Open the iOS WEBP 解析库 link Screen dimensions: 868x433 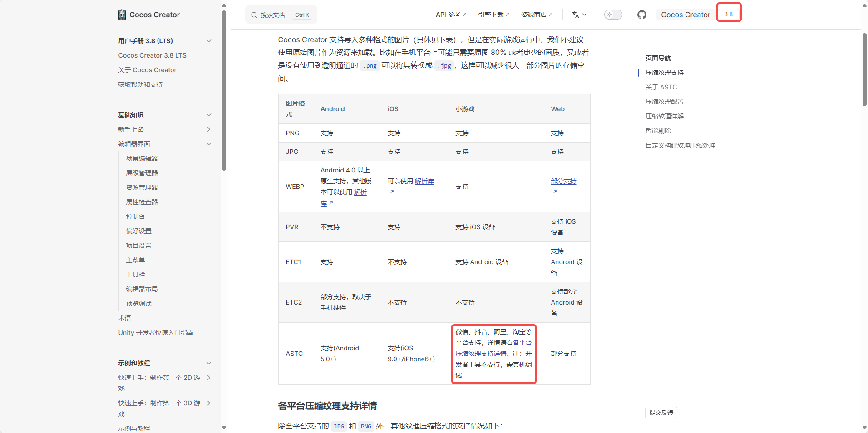424,181
